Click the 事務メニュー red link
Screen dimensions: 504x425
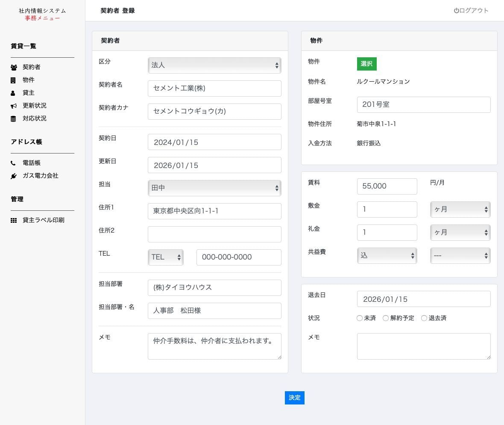point(42,18)
